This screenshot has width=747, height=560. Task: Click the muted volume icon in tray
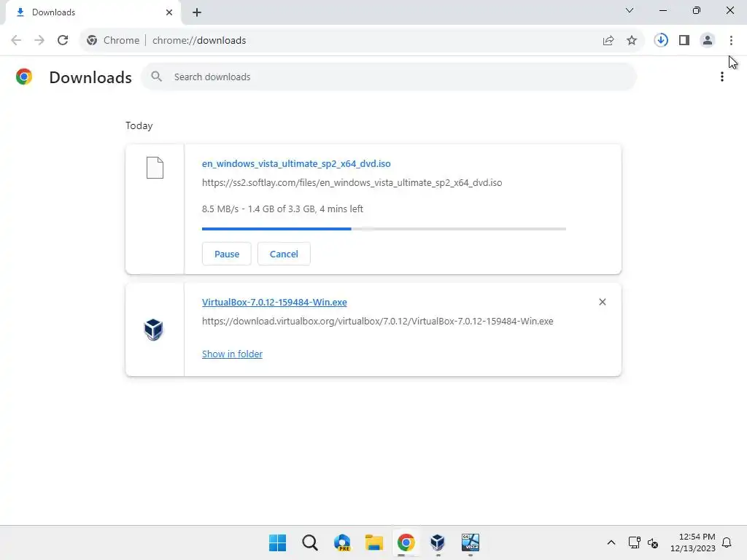pos(653,542)
